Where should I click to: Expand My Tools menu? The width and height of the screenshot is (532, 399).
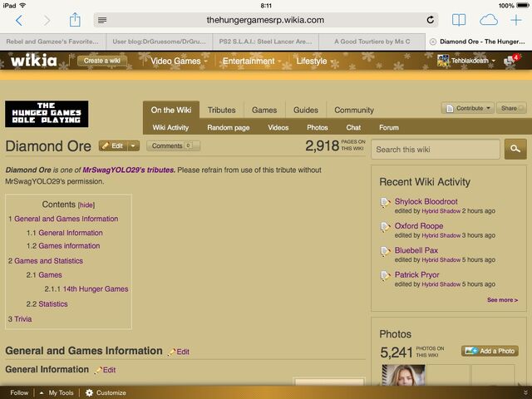click(x=57, y=392)
